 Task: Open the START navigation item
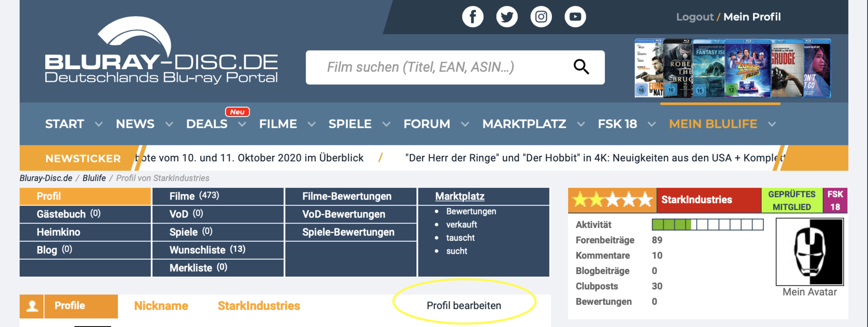(x=65, y=124)
